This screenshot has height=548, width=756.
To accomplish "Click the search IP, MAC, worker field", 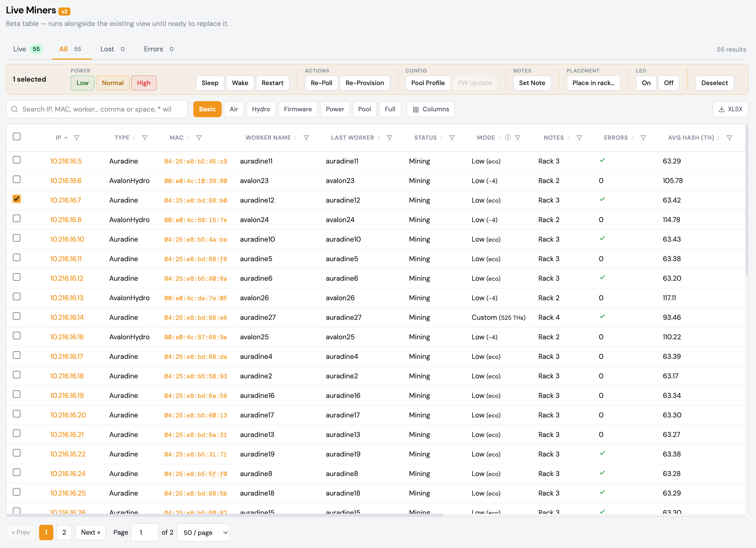I will click(97, 109).
